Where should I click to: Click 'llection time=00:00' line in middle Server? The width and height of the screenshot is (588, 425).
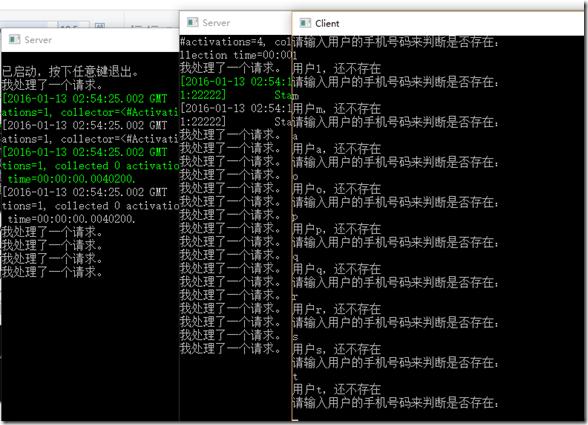236,55
